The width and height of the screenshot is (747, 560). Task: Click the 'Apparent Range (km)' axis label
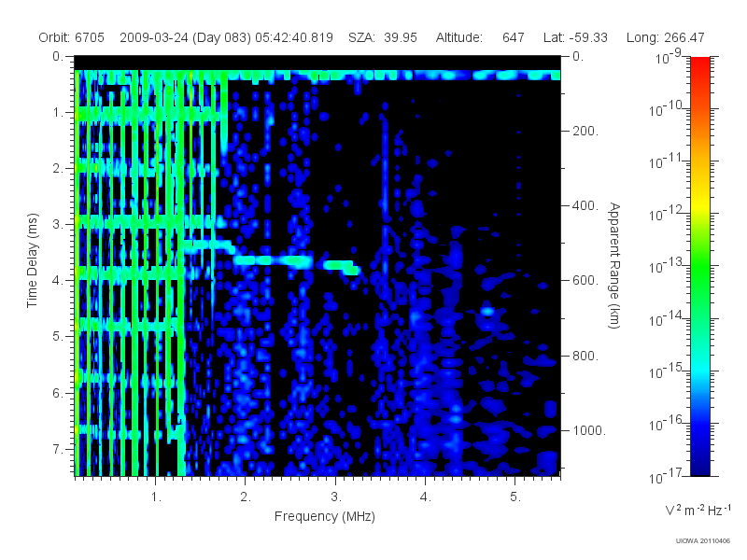pyautogui.click(x=614, y=266)
